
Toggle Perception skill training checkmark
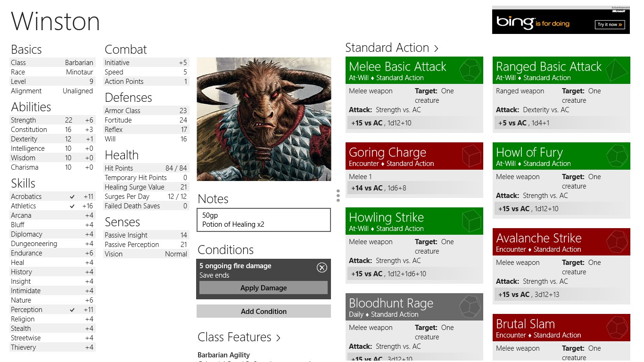click(x=72, y=310)
